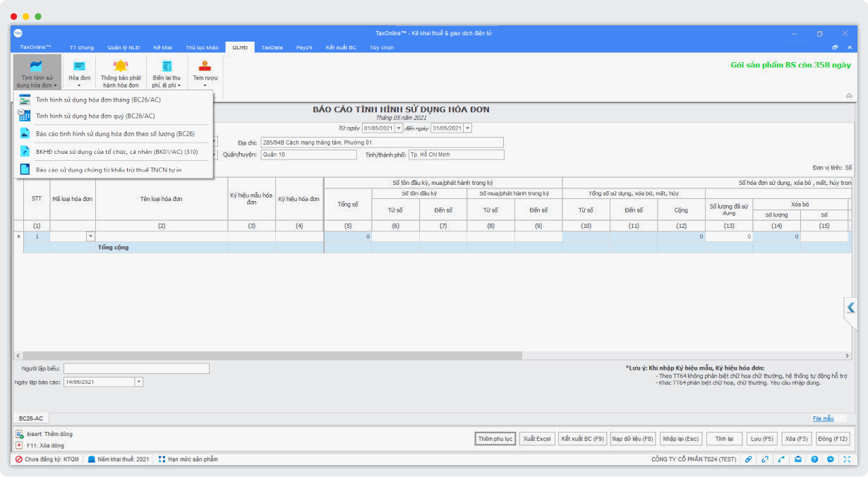Open Mã loại hóa đơn dropdown in row 1
868x477 pixels.
pos(90,236)
